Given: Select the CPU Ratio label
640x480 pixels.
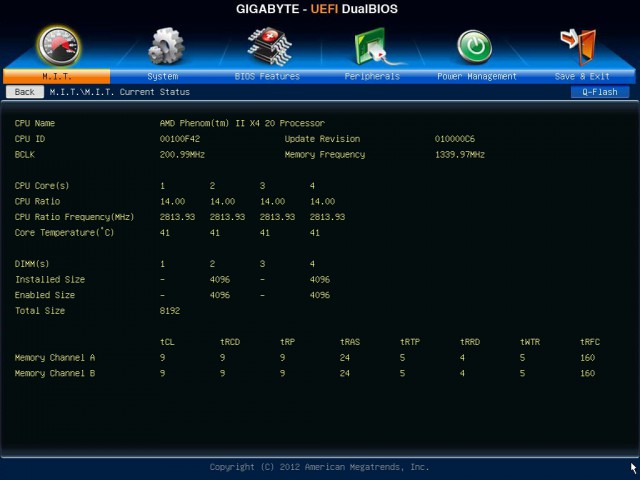Looking at the screenshot, I should point(37,201).
